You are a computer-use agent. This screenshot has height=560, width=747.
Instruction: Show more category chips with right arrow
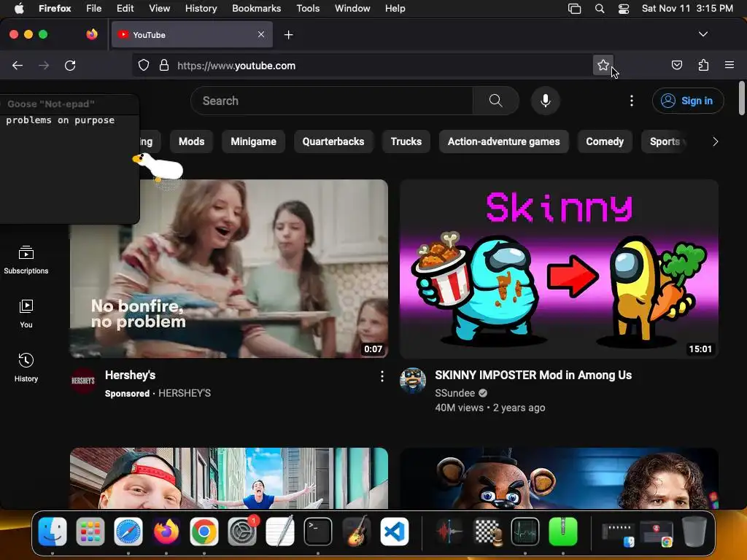pos(715,141)
